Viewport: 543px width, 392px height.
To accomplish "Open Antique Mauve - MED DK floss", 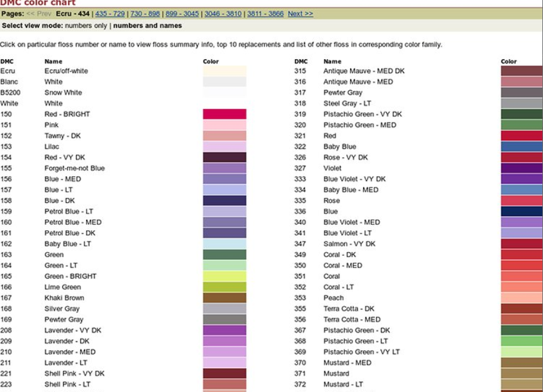I will click(x=364, y=71).
